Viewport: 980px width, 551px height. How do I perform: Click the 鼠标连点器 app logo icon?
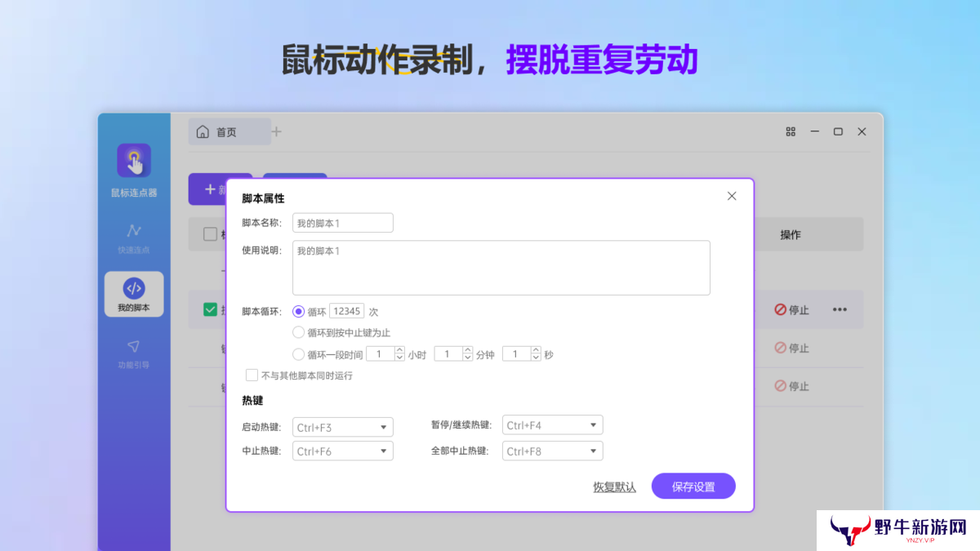pos(134,161)
